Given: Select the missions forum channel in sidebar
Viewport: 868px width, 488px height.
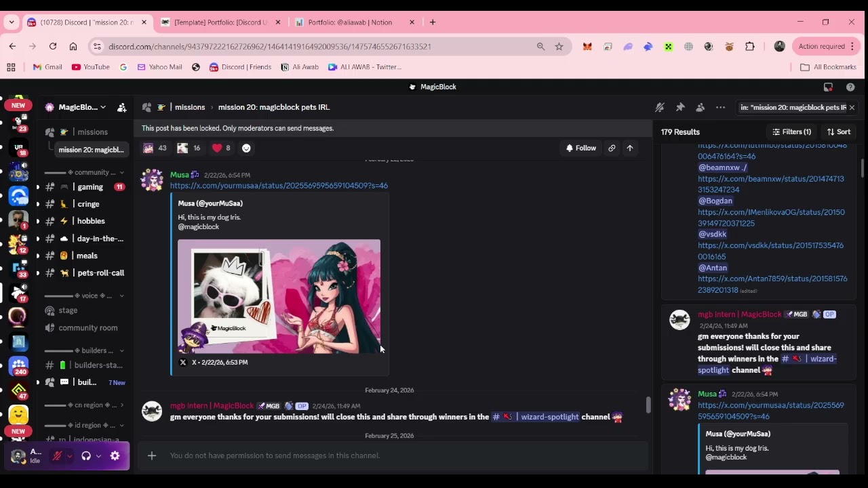Looking at the screenshot, I should [x=85, y=132].
